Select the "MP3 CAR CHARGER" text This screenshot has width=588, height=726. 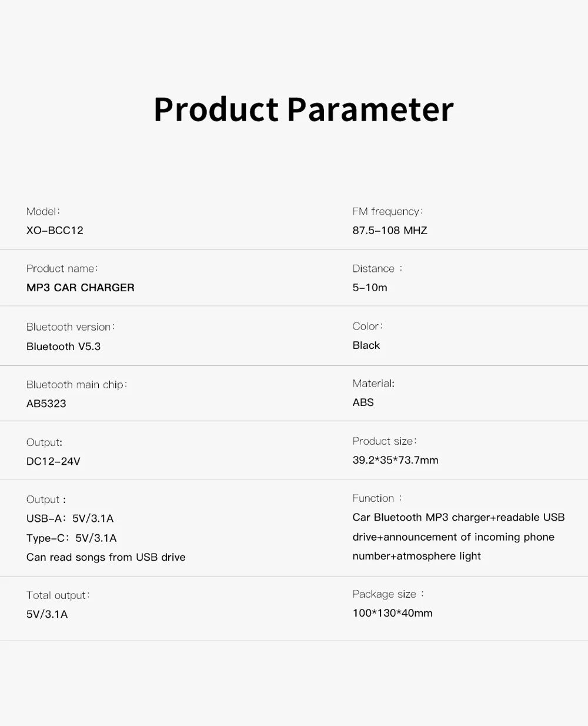[x=81, y=288]
